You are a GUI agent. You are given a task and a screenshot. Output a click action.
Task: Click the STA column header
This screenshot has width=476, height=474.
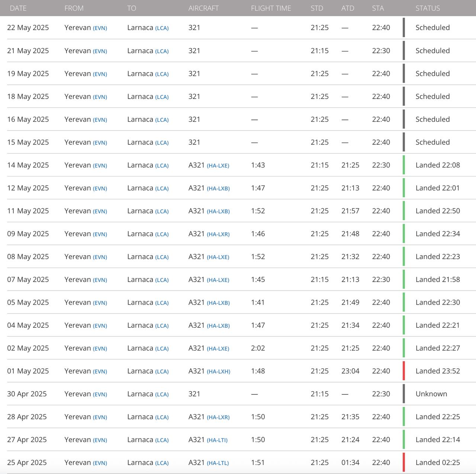coord(378,8)
